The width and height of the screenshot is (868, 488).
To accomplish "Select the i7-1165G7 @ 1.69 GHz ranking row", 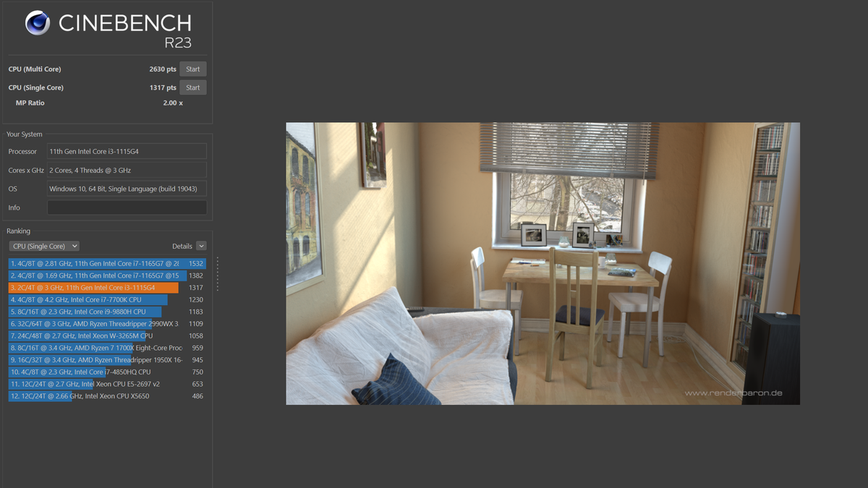I will (x=107, y=276).
